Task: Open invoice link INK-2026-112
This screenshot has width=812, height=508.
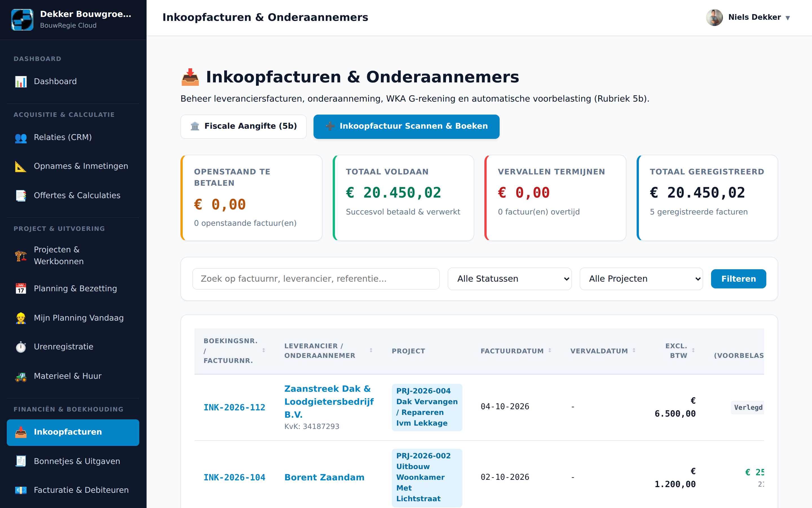Action: [234, 407]
